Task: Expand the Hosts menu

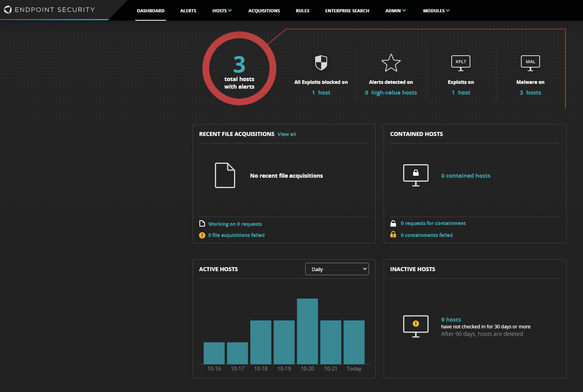Action: coord(222,11)
